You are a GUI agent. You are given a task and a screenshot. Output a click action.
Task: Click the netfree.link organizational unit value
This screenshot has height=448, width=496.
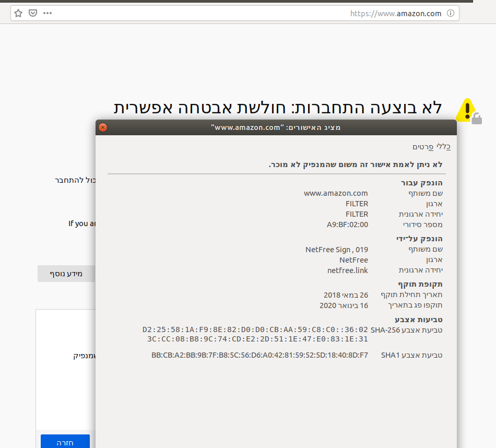pyautogui.click(x=347, y=270)
